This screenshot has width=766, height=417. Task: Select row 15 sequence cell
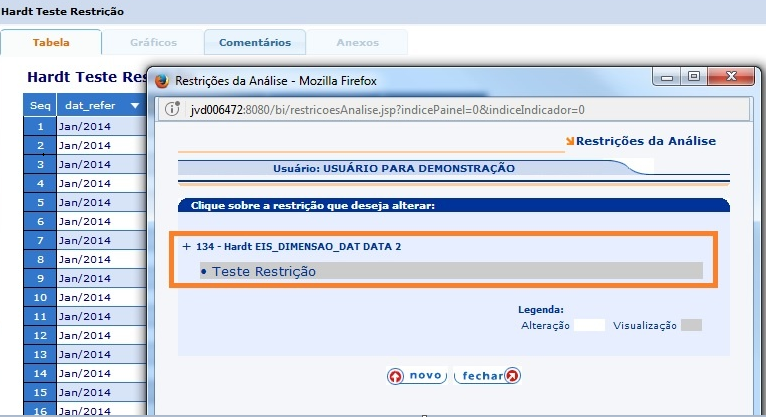pyautogui.click(x=40, y=393)
